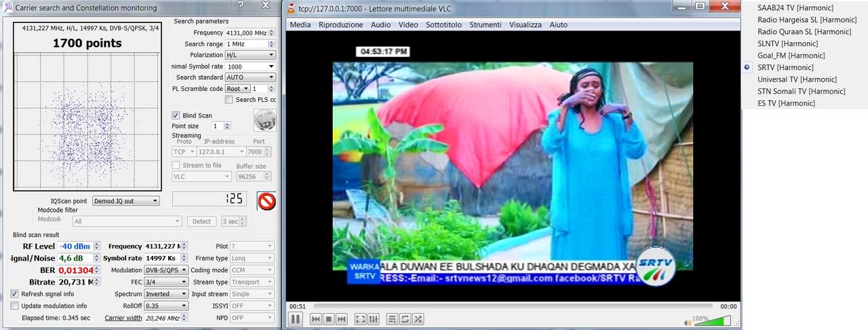
Task: Open the Video menu
Action: [408, 24]
